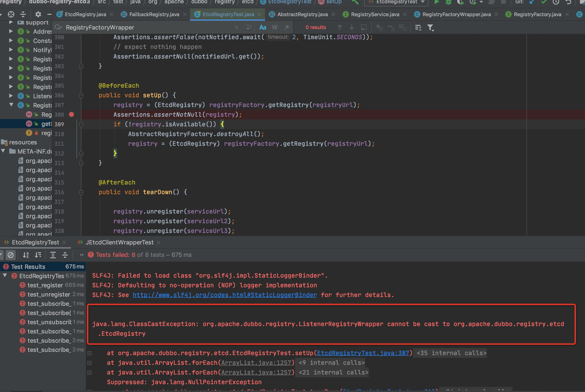Screen dimensions: 585x392
Task: Toggle Match Case (Aa) in search bar
Action: pyautogui.click(x=263, y=27)
